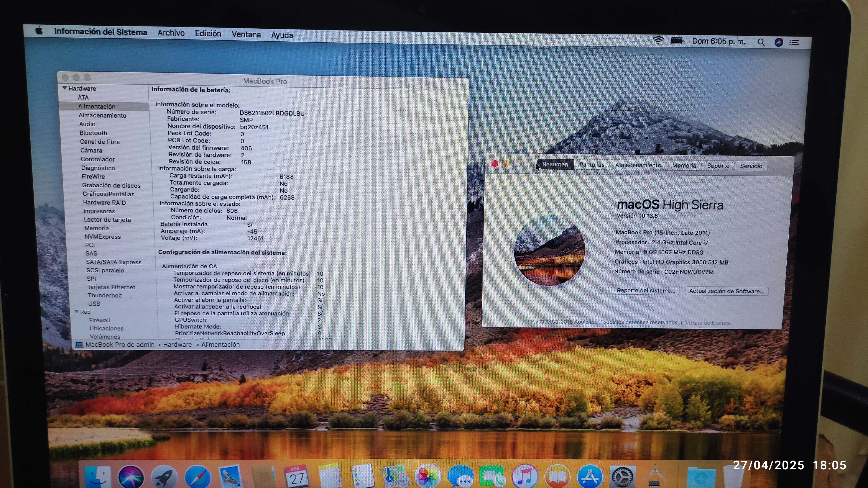Select Bluetooth in hardware sidebar
This screenshot has height=488, width=868.
pos(93,133)
